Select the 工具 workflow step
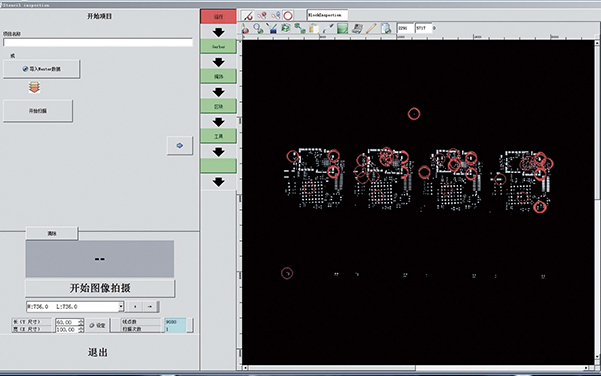601x376 pixels. tap(218, 136)
